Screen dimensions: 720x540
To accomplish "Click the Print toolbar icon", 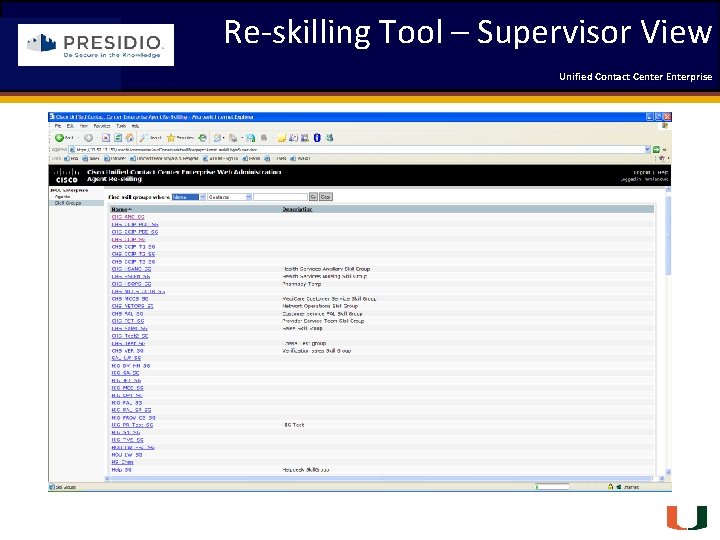I will [233, 138].
